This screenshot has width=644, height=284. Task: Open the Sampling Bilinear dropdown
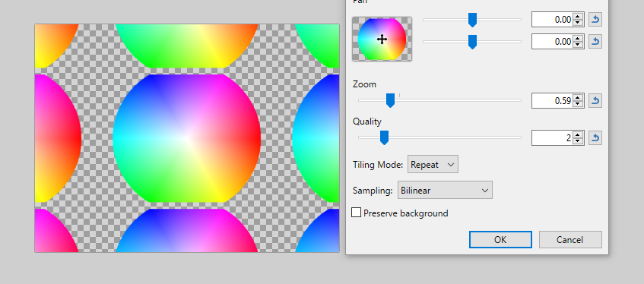click(445, 190)
